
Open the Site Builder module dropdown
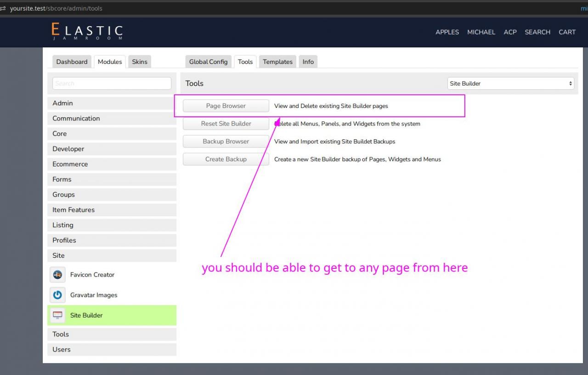click(x=511, y=84)
